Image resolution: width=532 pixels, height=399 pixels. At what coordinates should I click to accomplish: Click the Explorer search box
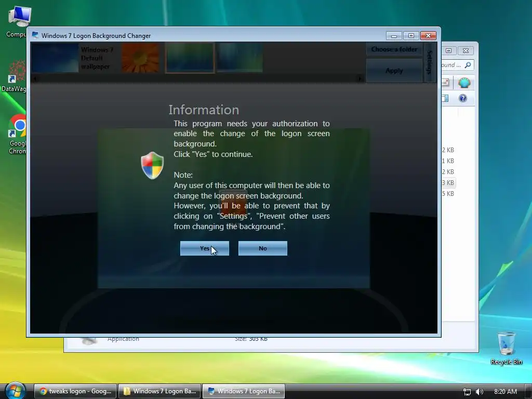point(457,65)
